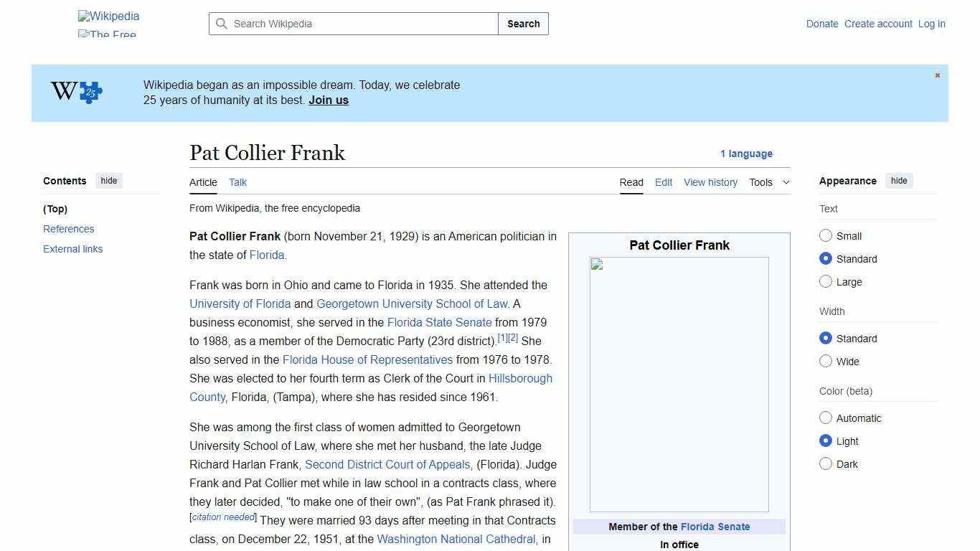The image size is (980, 551).
Task: Open the View history tab
Action: (x=710, y=182)
